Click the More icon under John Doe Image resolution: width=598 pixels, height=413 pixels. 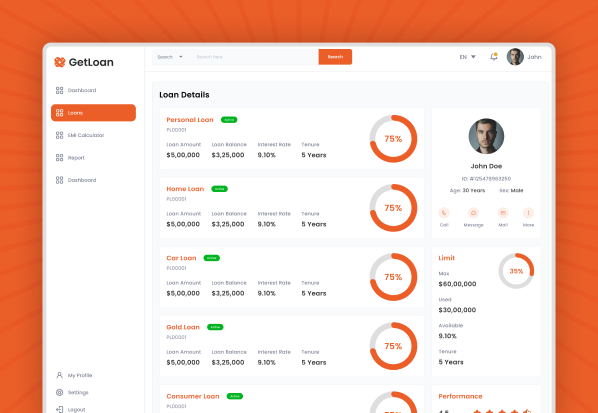pyautogui.click(x=528, y=213)
